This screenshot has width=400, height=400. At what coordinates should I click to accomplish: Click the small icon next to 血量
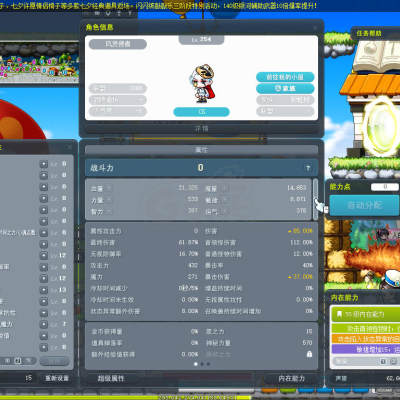pyautogui.click(x=109, y=189)
